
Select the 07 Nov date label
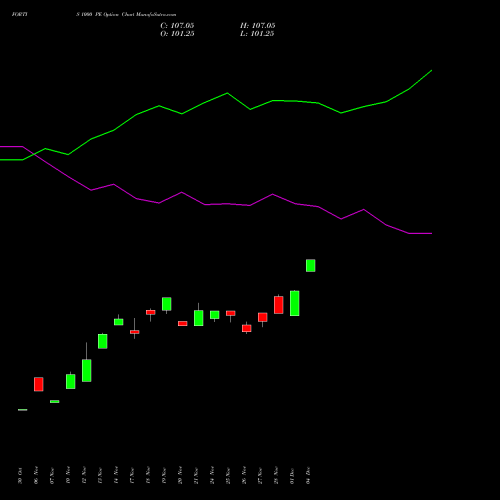pyautogui.click(x=52, y=475)
